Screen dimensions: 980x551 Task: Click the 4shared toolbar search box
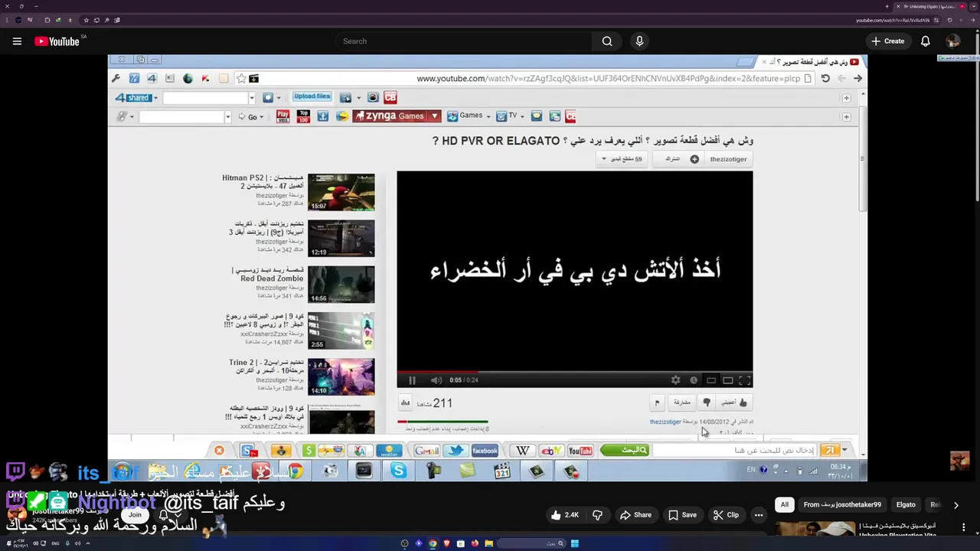point(205,98)
